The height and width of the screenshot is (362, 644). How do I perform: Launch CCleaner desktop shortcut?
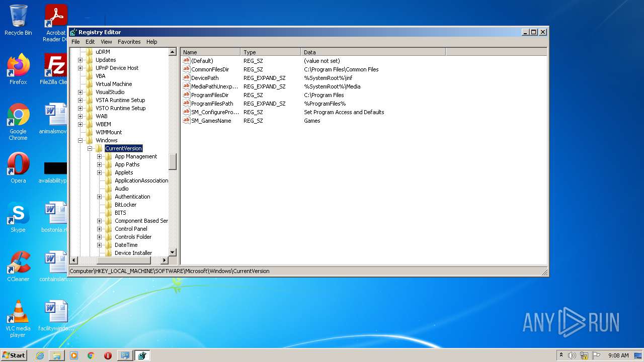pos(18,266)
